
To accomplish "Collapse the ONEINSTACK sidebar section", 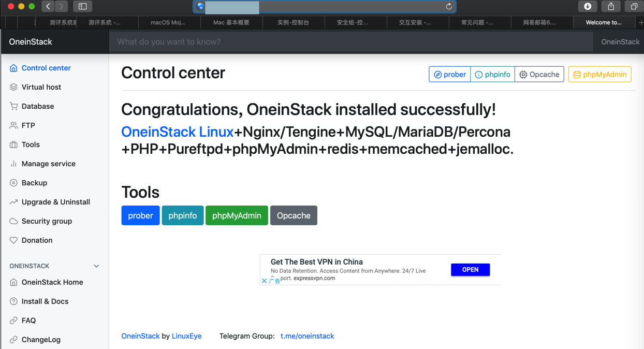I will [96, 266].
